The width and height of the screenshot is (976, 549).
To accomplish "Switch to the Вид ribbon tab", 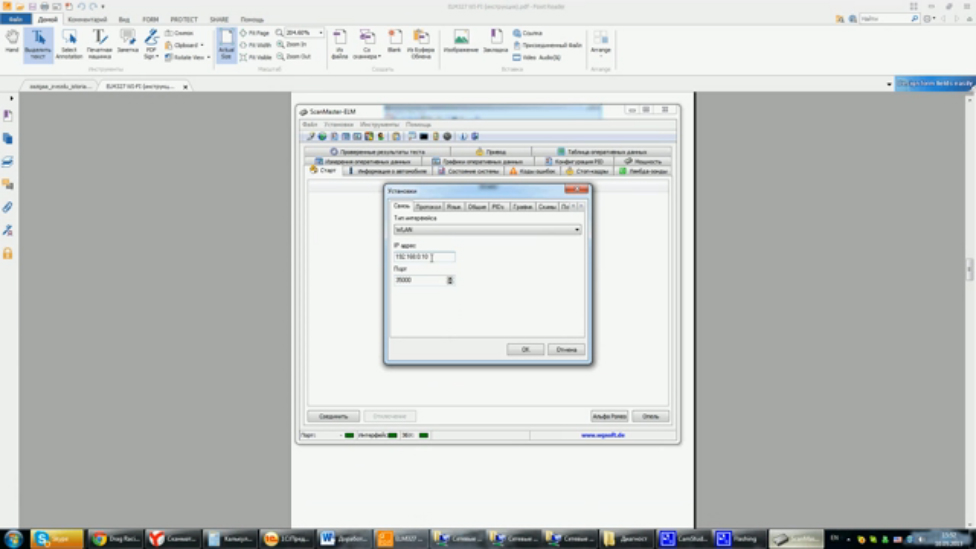I will coord(124,19).
